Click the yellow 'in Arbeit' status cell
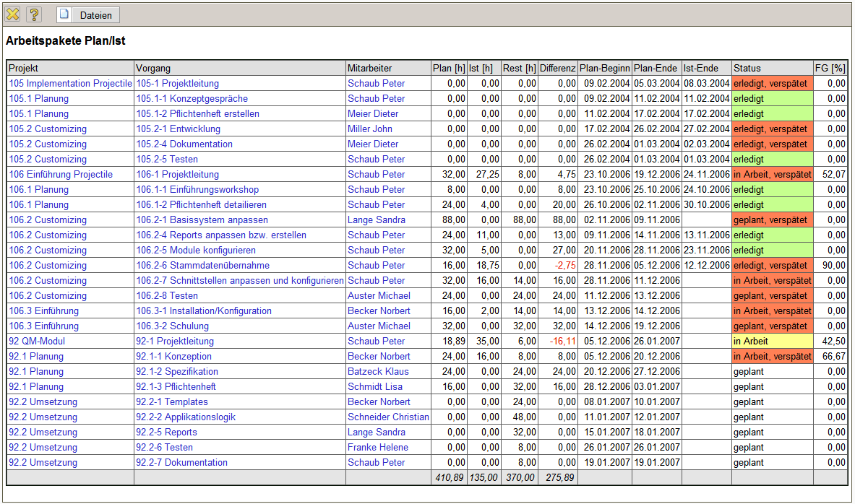 point(772,342)
